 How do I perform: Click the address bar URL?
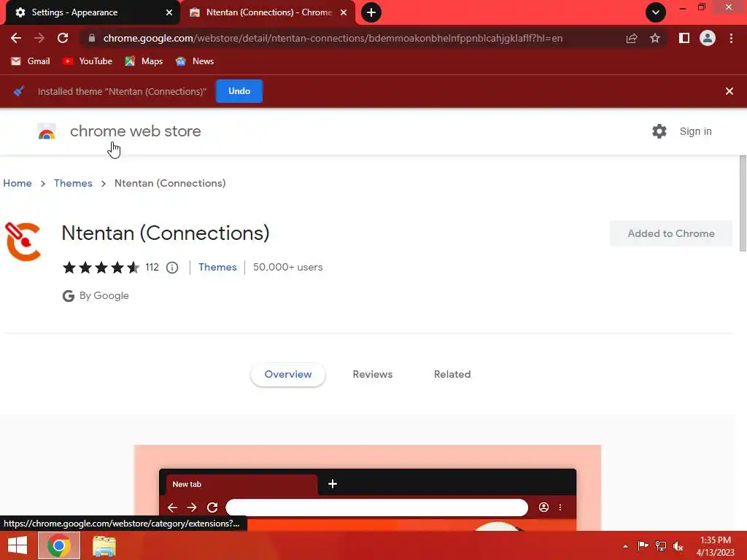coord(333,38)
